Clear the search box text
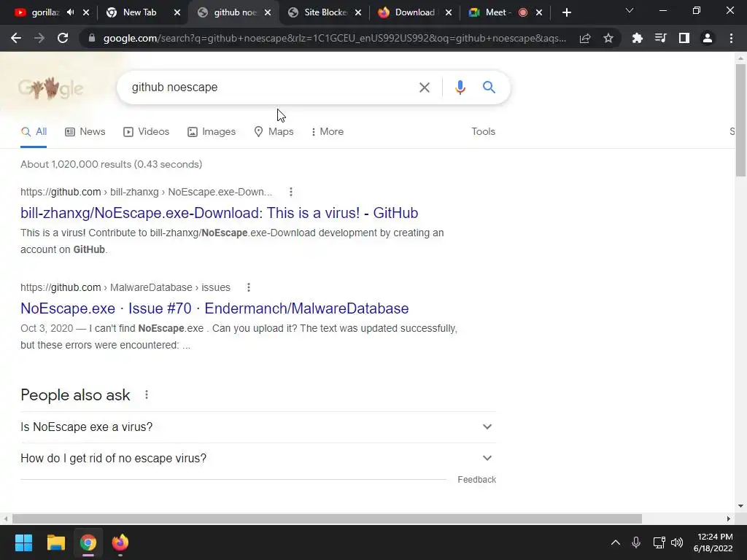Image resolution: width=747 pixels, height=560 pixels. pos(425,87)
